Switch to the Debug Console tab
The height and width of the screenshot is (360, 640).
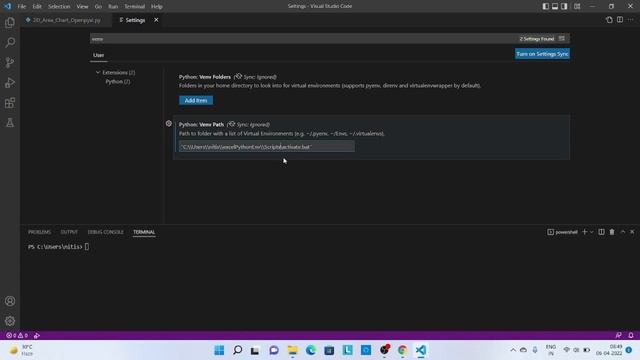point(105,232)
